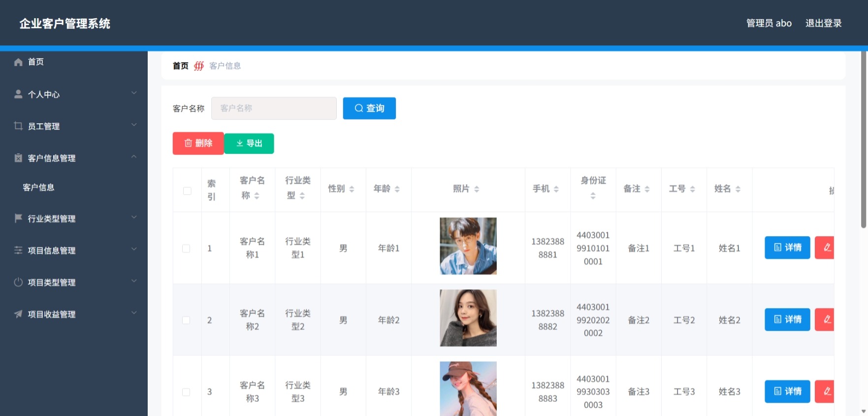
Task: Expand 行业类型管理 menu chevron
Action: [x=134, y=217]
